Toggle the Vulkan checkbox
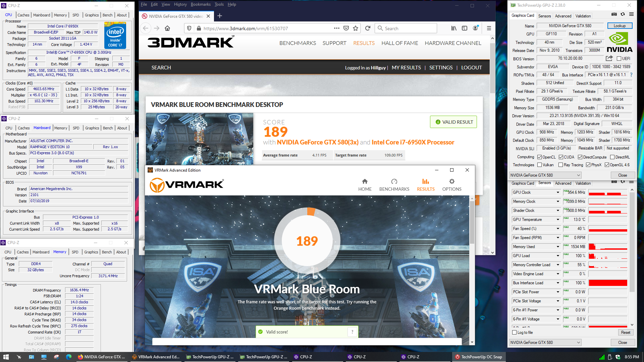 click(539, 165)
